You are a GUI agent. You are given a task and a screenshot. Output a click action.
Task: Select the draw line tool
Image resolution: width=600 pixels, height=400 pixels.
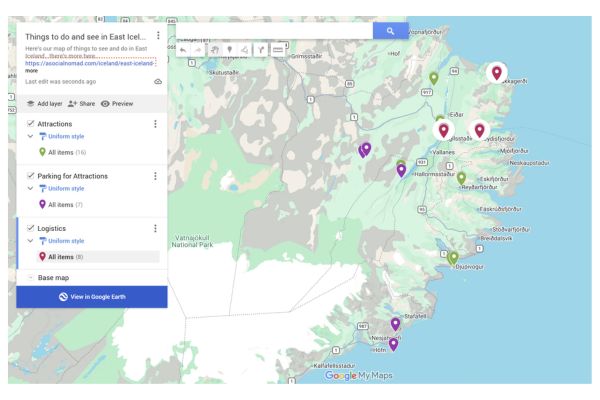(x=245, y=50)
